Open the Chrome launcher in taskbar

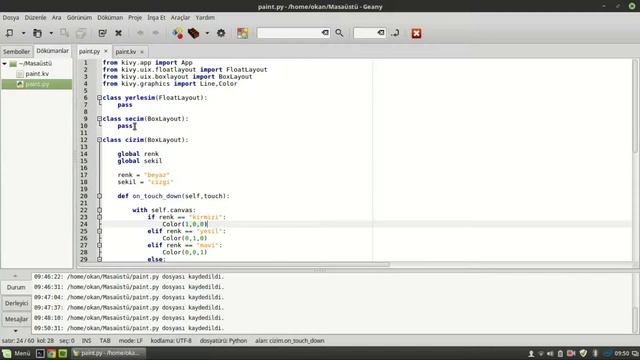[x=51, y=353]
